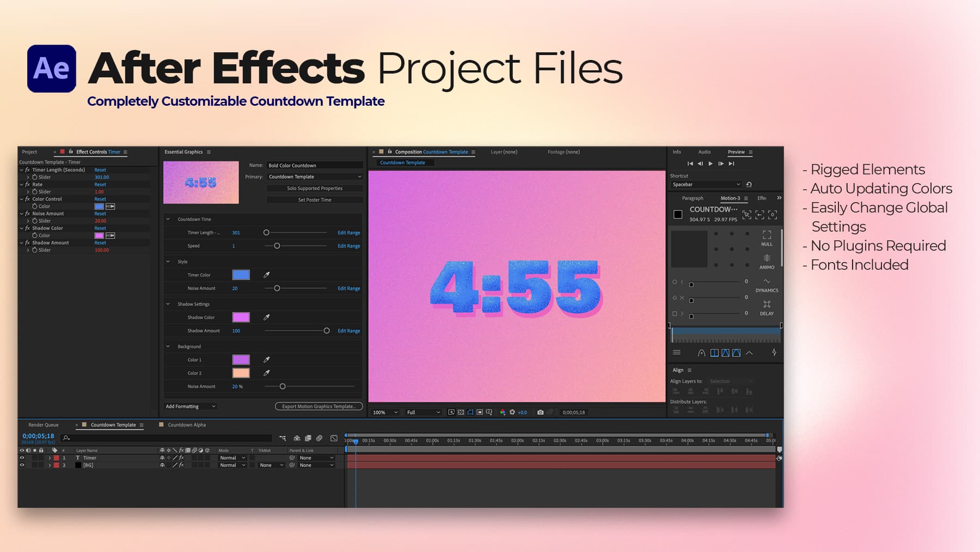Jump to last frame in Preview panel
Viewport: 980px width, 552px height.
tap(732, 163)
